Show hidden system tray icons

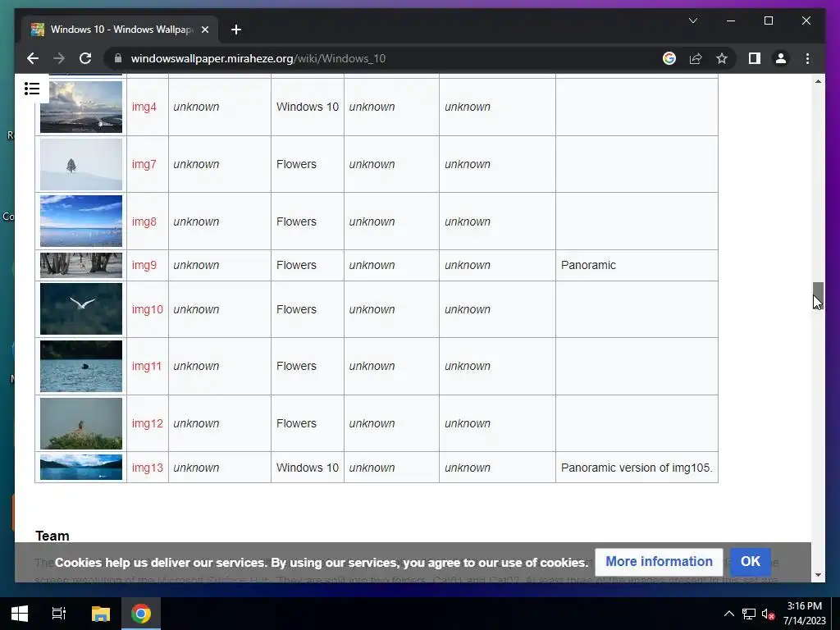[728, 614]
